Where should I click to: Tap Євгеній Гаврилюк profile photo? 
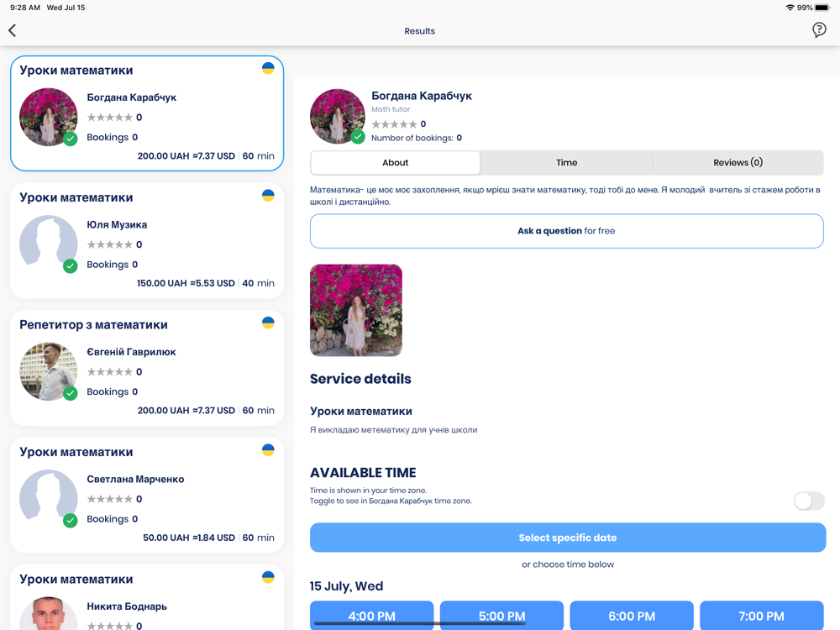[48, 372]
